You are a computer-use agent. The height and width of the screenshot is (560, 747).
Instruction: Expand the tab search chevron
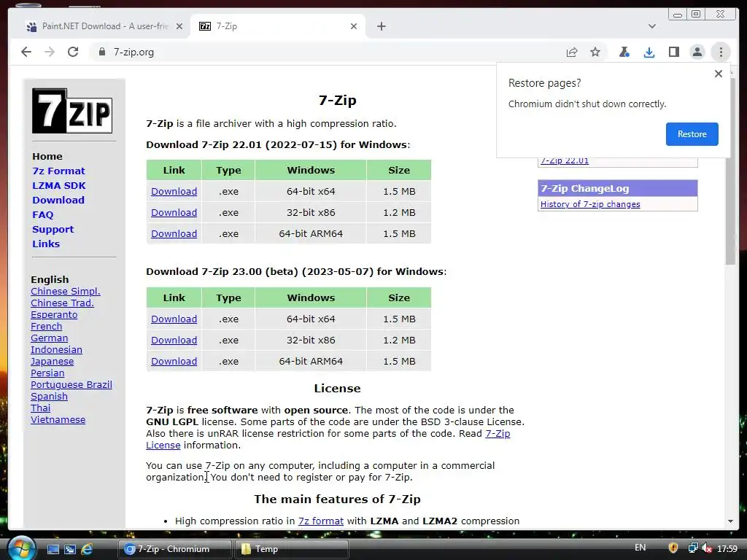click(651, 26)
